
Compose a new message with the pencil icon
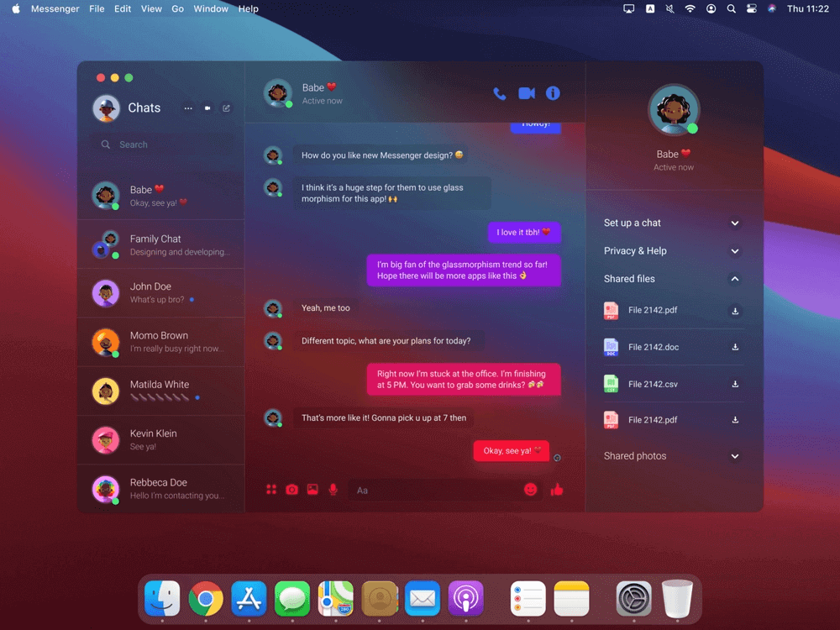click(x=225, y=108)
